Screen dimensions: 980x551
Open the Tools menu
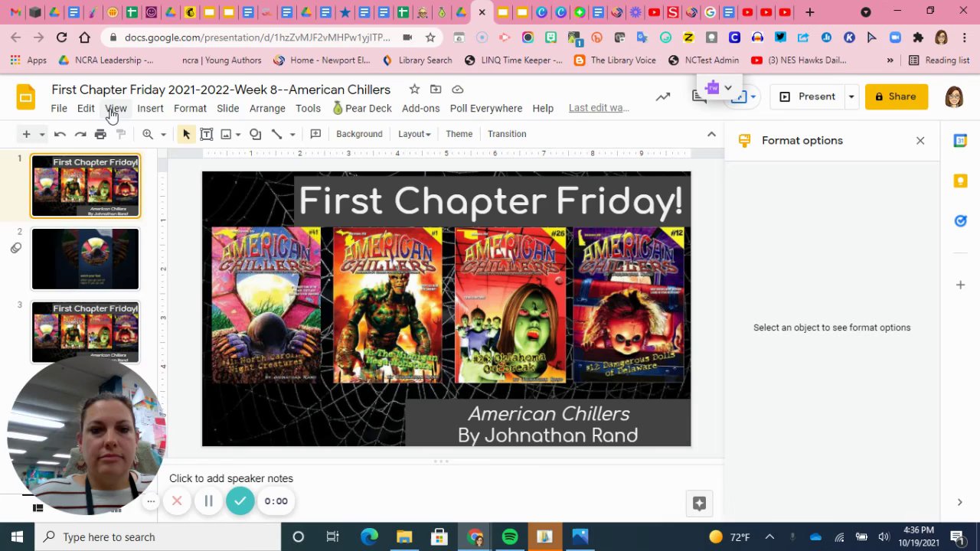[308, 108]
